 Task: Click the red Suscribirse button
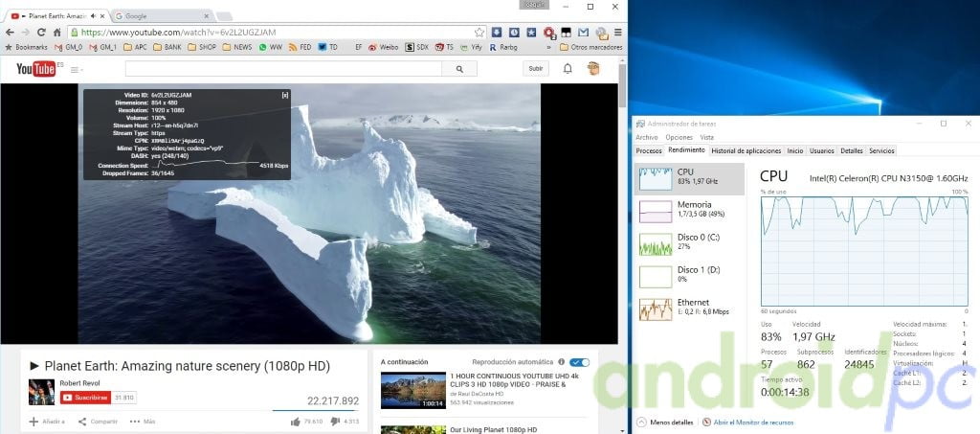click(x=85, y=398)
